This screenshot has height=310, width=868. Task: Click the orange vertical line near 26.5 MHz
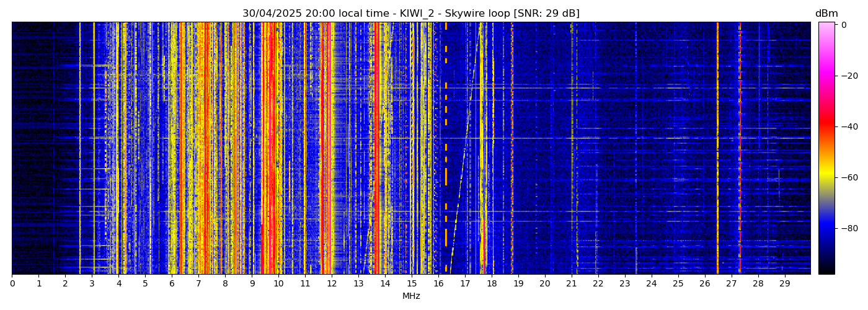click(717, 149)
